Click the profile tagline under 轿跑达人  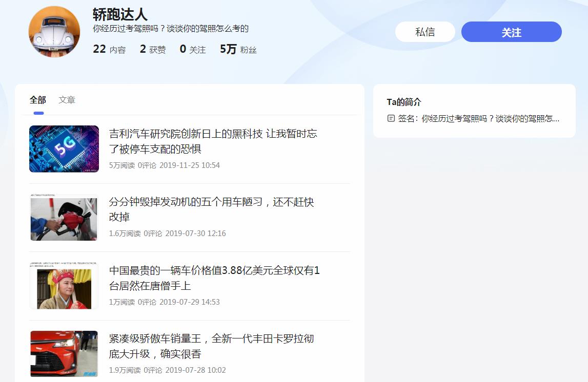click(x=171, y=29)
